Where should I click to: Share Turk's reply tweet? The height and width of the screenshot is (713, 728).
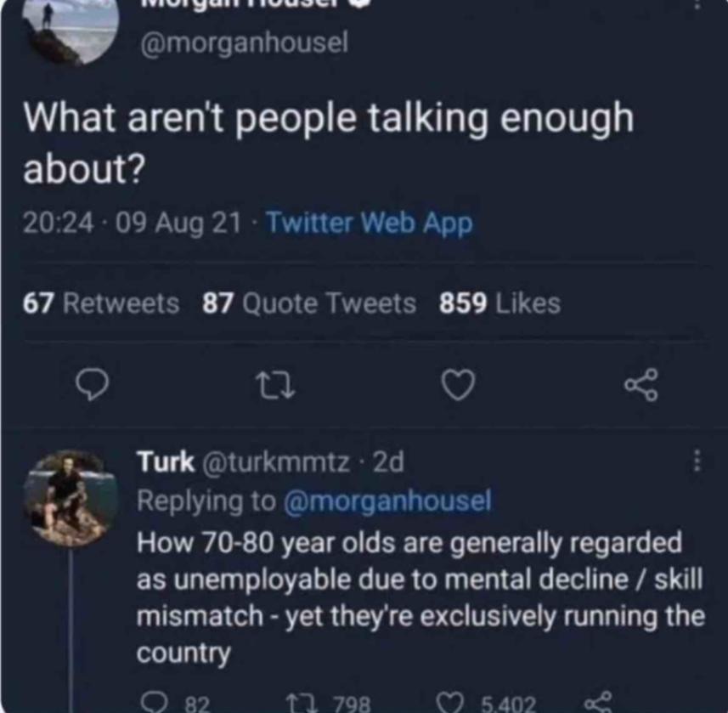point(599,702)
